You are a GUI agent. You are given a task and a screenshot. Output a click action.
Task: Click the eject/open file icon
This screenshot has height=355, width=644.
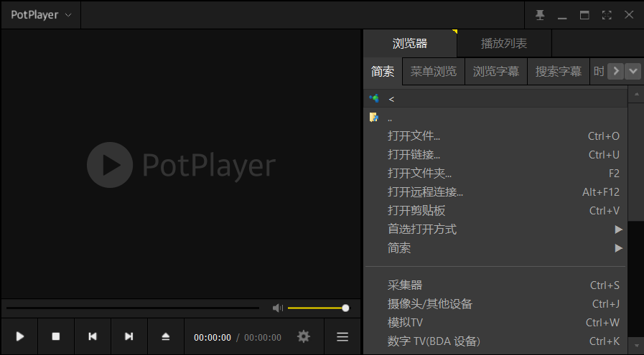pyautogui.click(x=166, y=336)
